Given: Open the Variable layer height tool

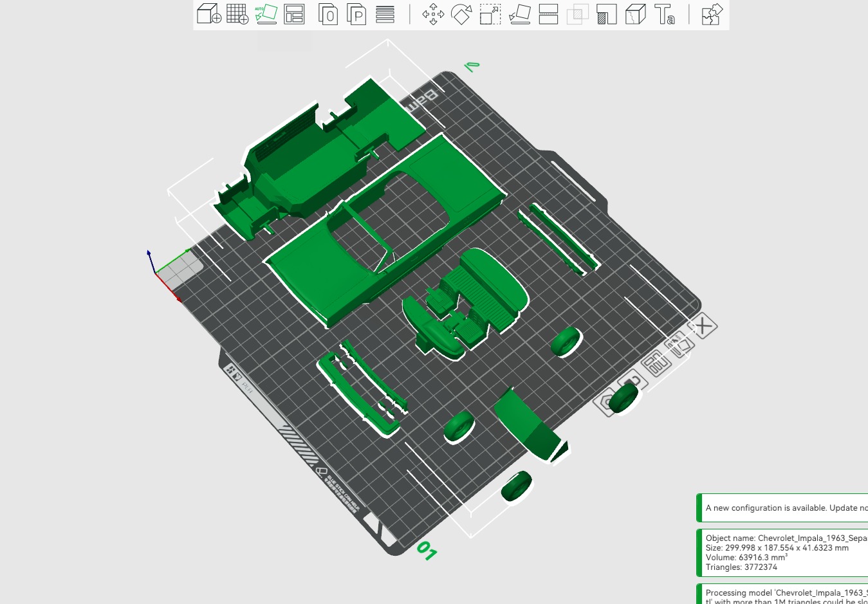Looking at the screenshot, I should [385, 14].
